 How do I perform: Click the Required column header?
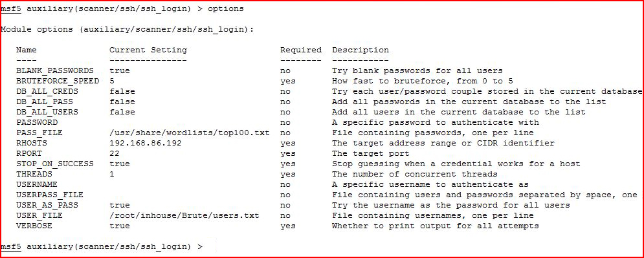click(301, 50)
